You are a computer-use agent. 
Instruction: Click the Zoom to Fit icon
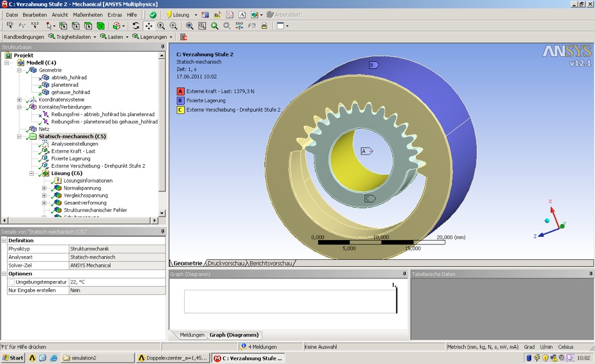coord(189,26)
